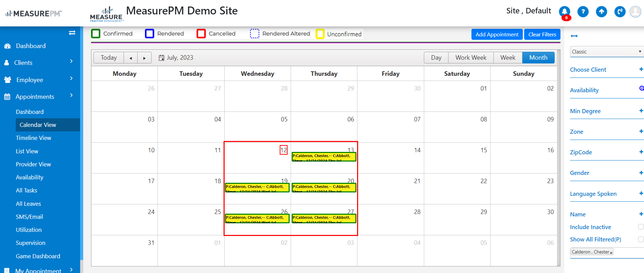This screenshot has height=273, width=644.
Task: Go to next month arrow
Action: point(144,58)
